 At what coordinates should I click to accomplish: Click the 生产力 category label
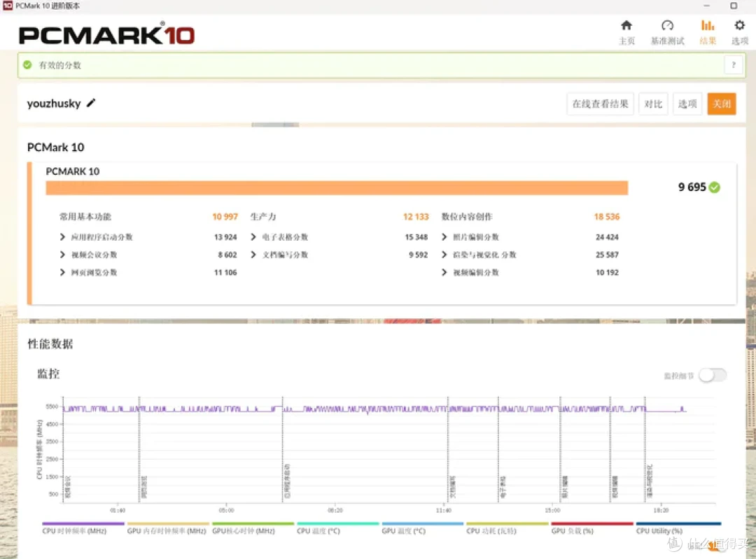click(x=263, y=216)
